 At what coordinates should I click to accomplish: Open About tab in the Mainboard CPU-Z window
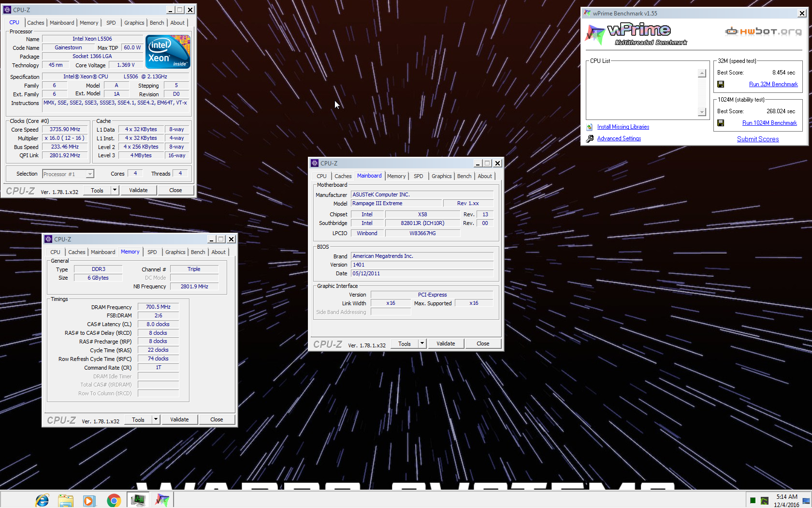pos(485,176)
